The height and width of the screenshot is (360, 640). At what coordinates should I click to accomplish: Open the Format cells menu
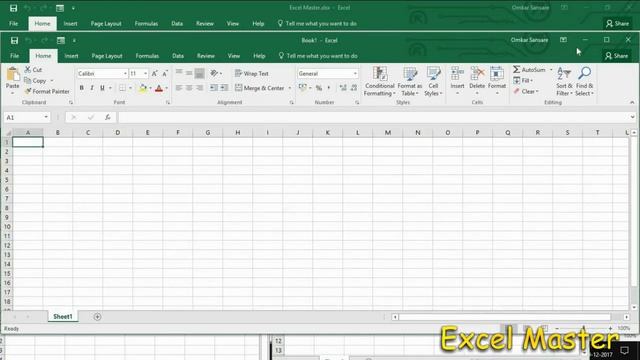coord(497,81)
